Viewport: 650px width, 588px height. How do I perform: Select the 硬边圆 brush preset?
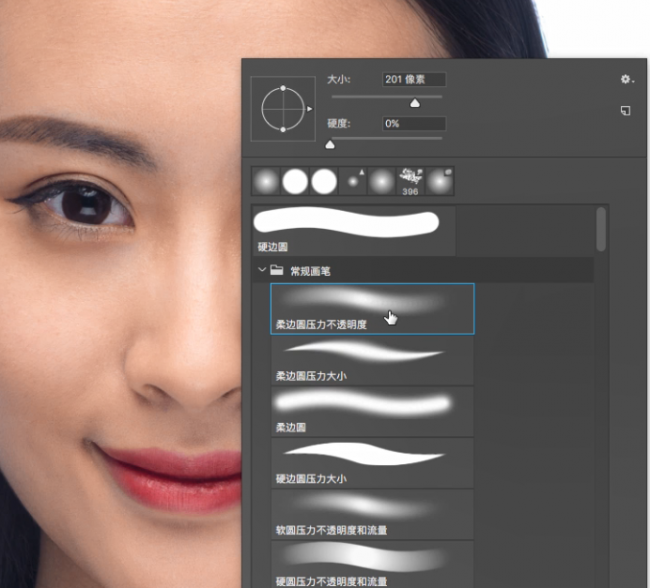(354, 231)
